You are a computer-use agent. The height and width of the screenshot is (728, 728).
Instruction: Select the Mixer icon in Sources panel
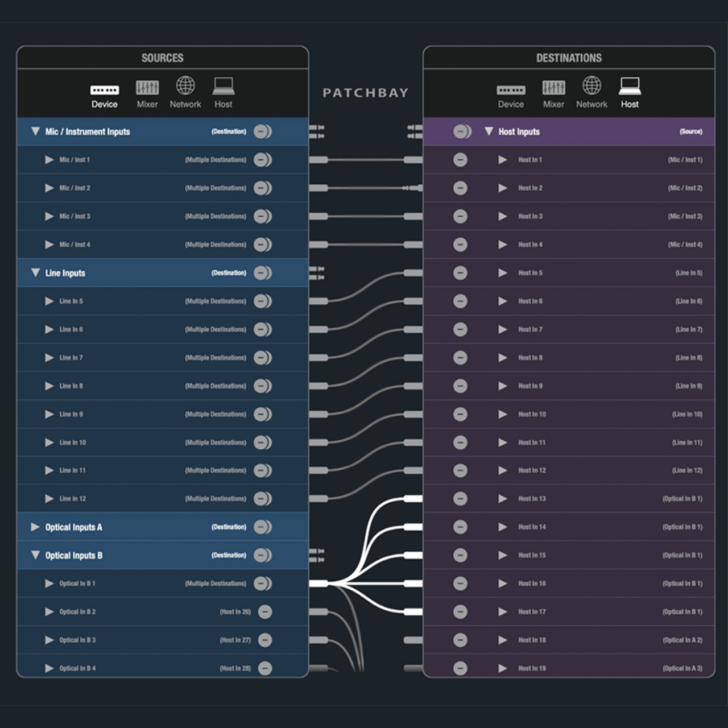(x=147, y=88)
